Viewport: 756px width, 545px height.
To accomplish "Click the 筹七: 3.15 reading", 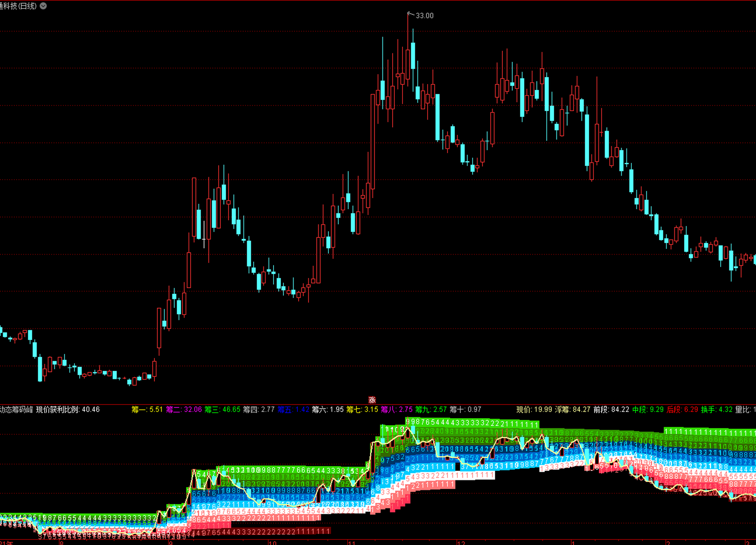I will (x=362, y=410).
